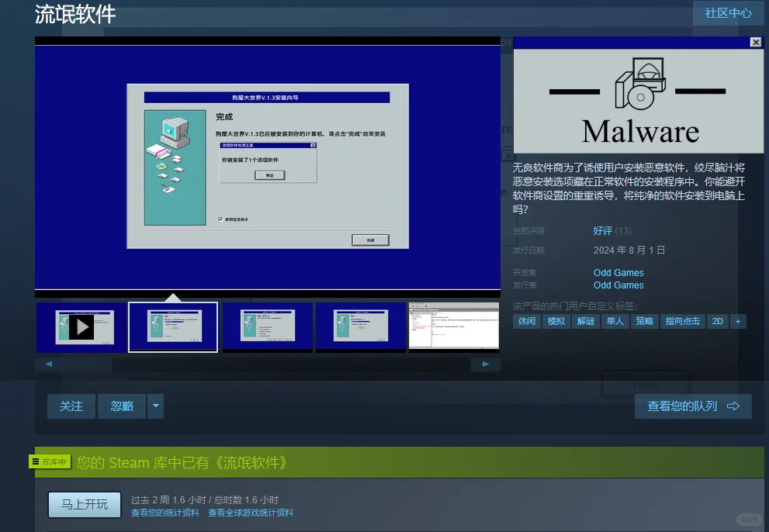The height and width of the screenshot is (532, 769).
Task: Select the 指向点击 tag
Action: [x=682, y=321]
